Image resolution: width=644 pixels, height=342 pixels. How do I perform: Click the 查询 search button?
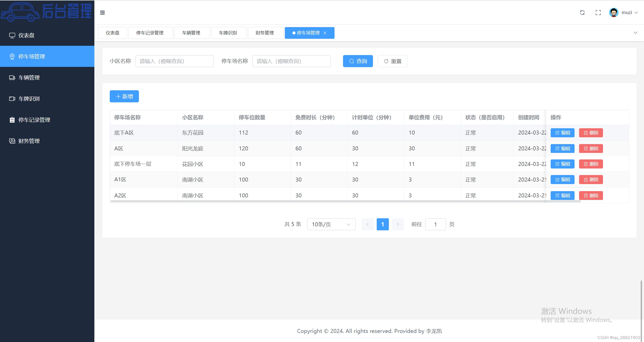358,61
